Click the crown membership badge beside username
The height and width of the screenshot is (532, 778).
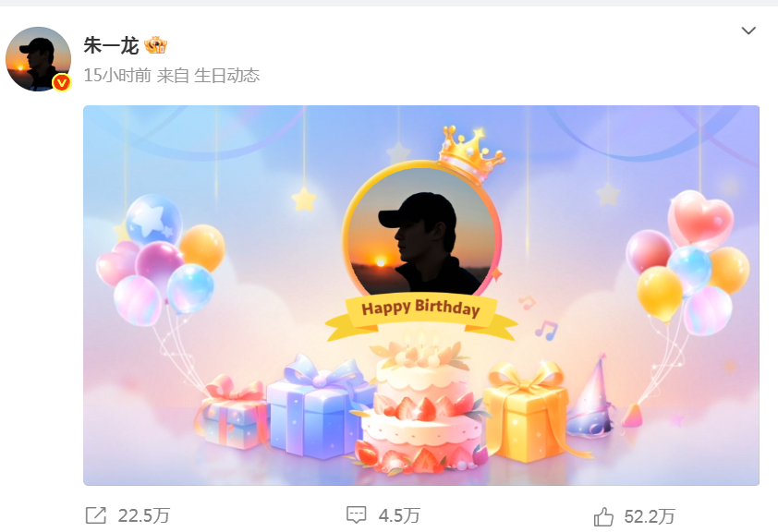tap(156, 45)
